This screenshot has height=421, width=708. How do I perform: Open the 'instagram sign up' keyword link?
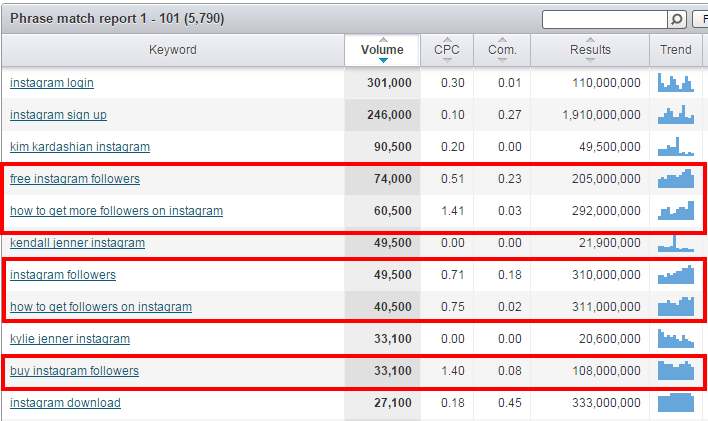point(58,115)
